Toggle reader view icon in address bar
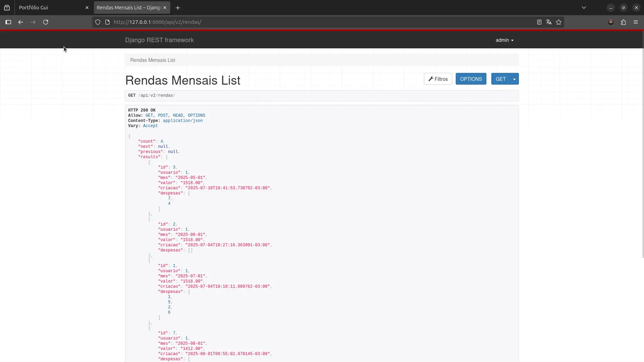This screenshot has height=362, width=644. [539, 22]
